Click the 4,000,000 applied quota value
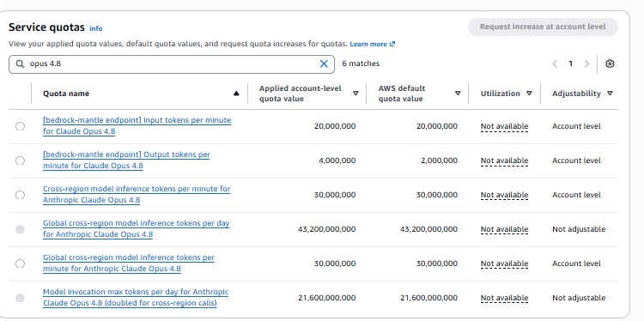 (337, 160)
